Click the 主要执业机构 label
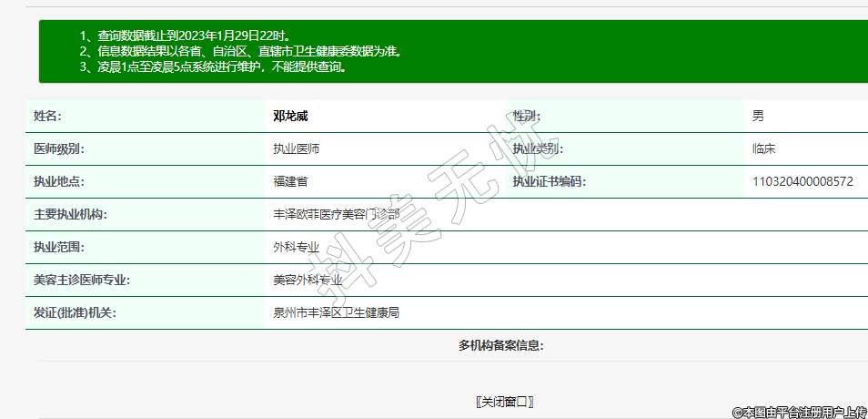 coord(71,215)
